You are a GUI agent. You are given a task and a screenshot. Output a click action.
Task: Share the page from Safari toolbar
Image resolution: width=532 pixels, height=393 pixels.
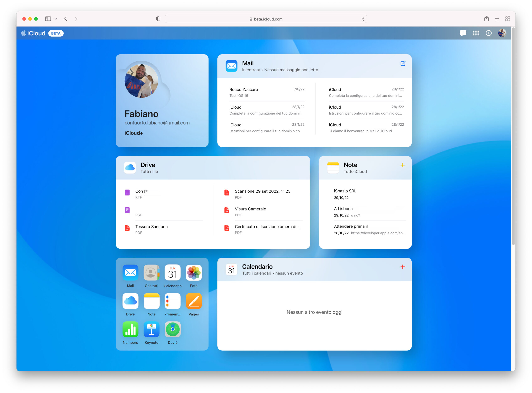click(x=486, y=19)
